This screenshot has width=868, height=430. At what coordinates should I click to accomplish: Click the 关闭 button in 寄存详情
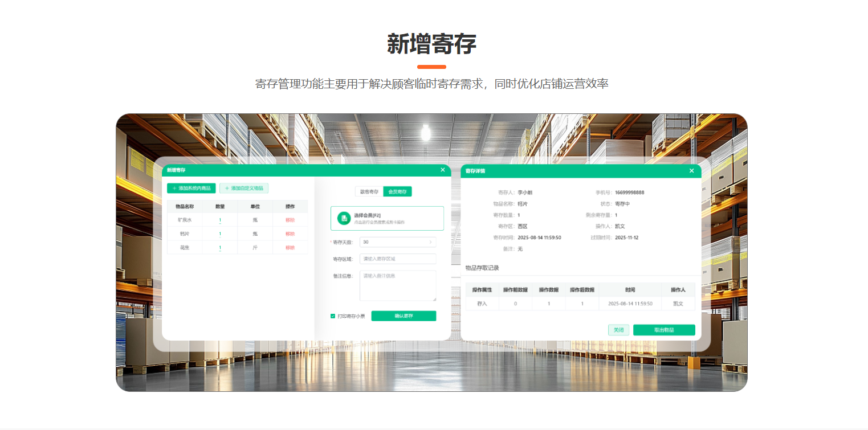(x=618, y=330)
